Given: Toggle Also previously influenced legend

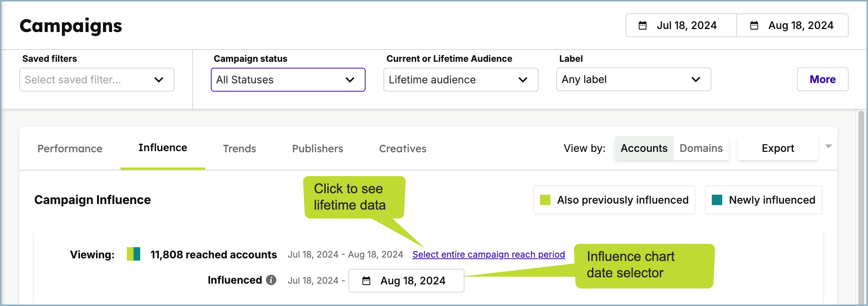Looking at the screenshot, I should (x=614, y=200).
